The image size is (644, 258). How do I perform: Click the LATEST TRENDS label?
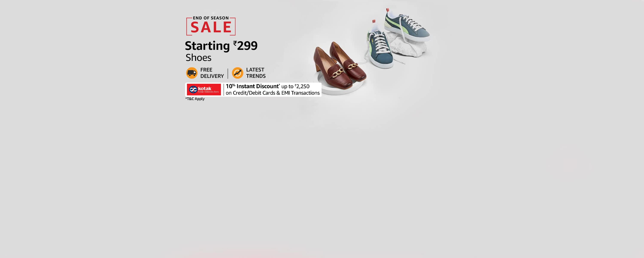point(256,73)
